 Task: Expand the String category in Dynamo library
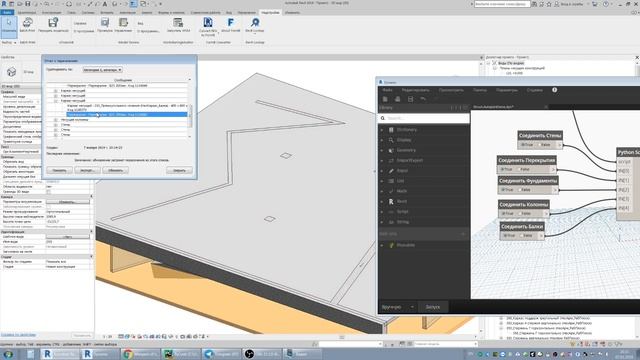382,222
